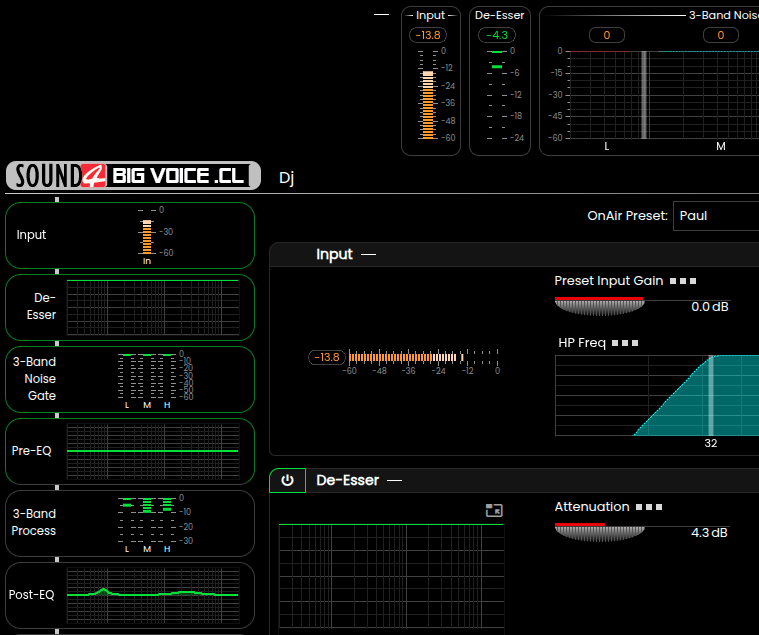This screenshot has height=635, width=759.
Task: Open Attenuation three-dot options
Action: [x=649, y=507]
